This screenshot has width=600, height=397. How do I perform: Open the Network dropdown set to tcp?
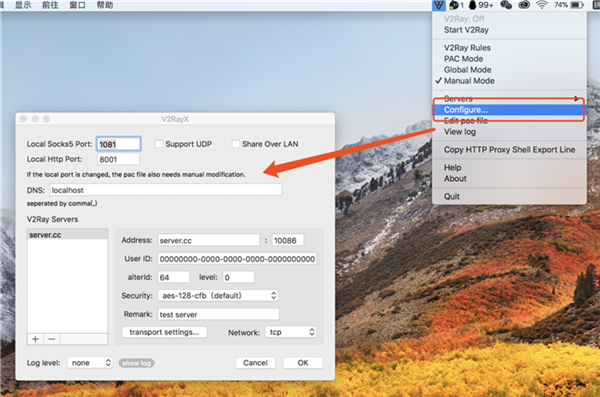(291, 332)
